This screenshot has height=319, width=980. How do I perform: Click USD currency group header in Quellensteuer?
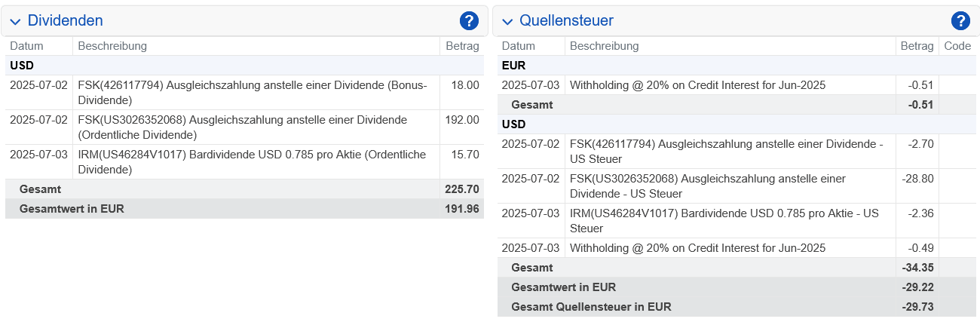[x=737, y=124]
